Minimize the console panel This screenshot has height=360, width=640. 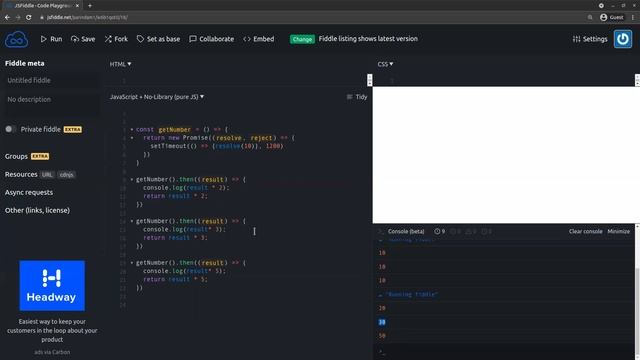pyautogui.click(x=618, y=231)
